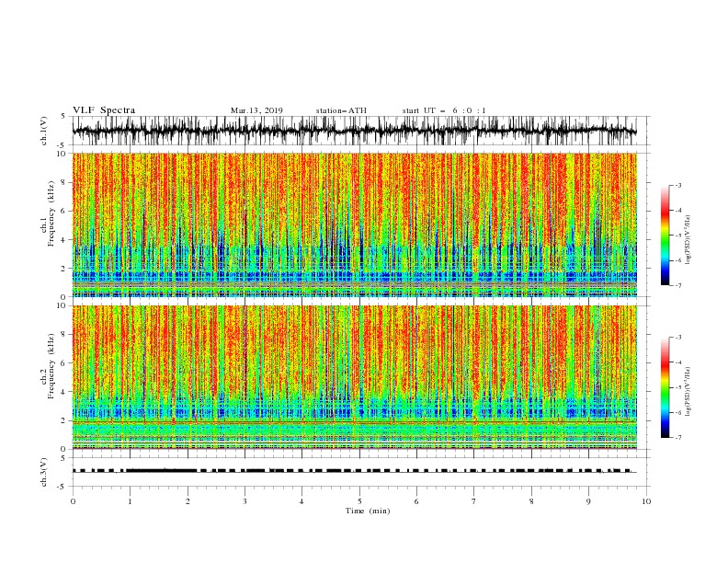Click tick label '3' on the Time axis
This screenshot has height=563, width=728.
tap(245, 501)
